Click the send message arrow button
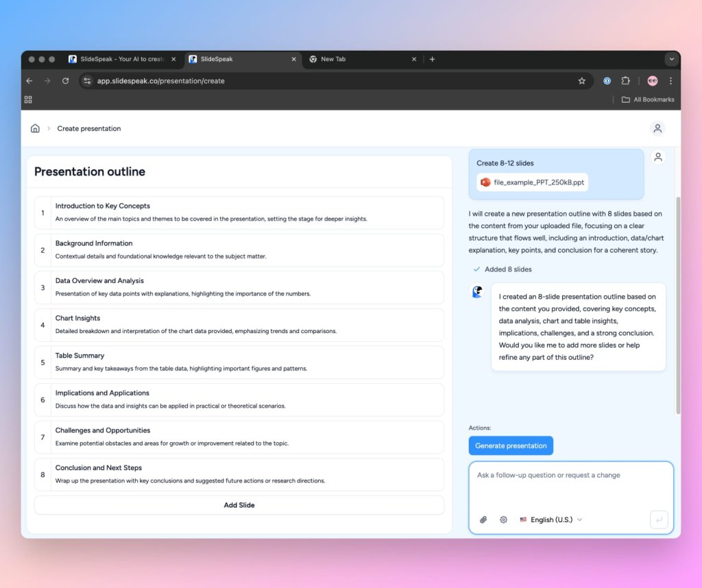The image size is (702, 588). pyautogui.click(x=659, y=519)
